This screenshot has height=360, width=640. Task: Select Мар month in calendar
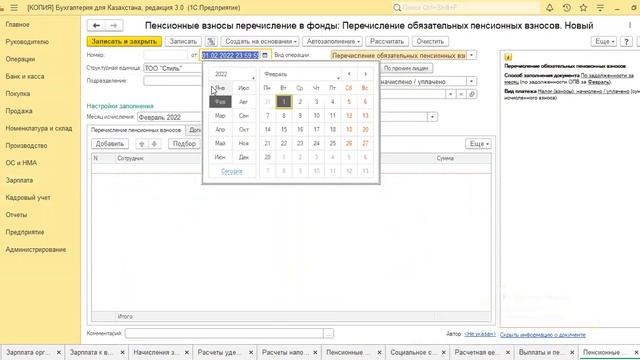220,116
